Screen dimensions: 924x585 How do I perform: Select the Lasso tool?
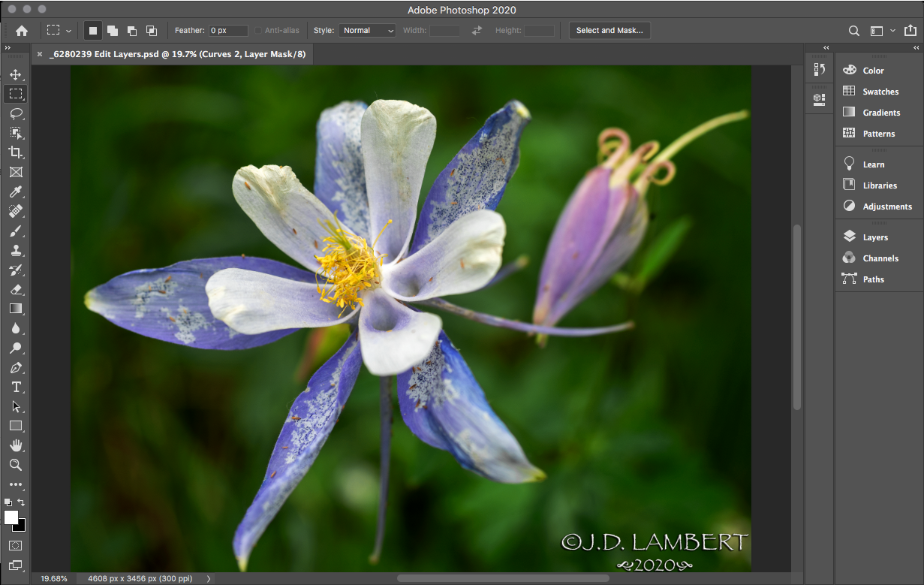pos(17,113)
